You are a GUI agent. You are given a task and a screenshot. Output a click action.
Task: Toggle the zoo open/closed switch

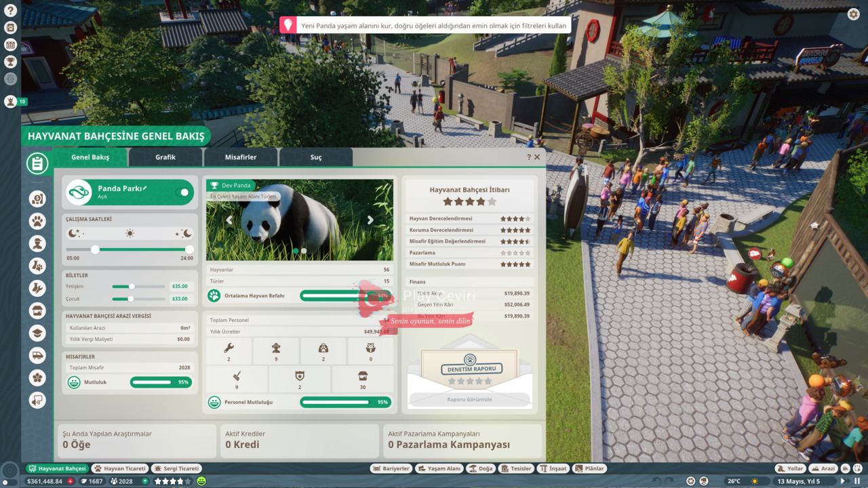point(182,192)
